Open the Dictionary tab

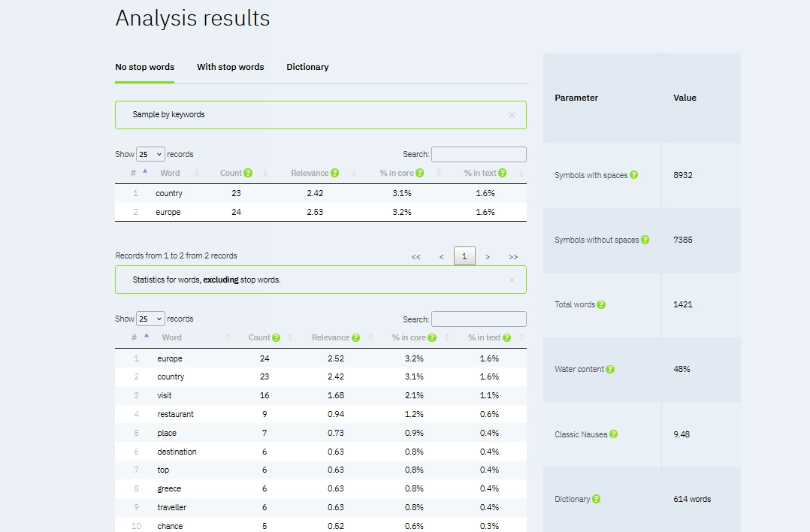307,67
